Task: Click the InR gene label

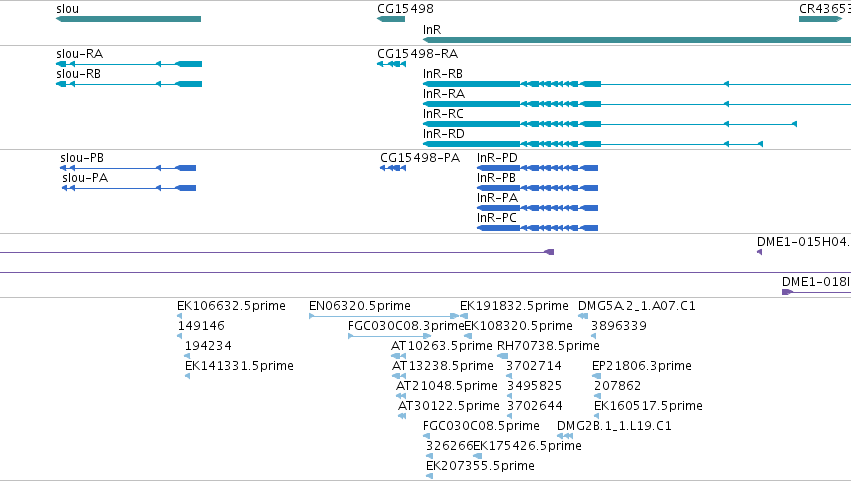Action: pyautogui.click(x=432, y=30)
